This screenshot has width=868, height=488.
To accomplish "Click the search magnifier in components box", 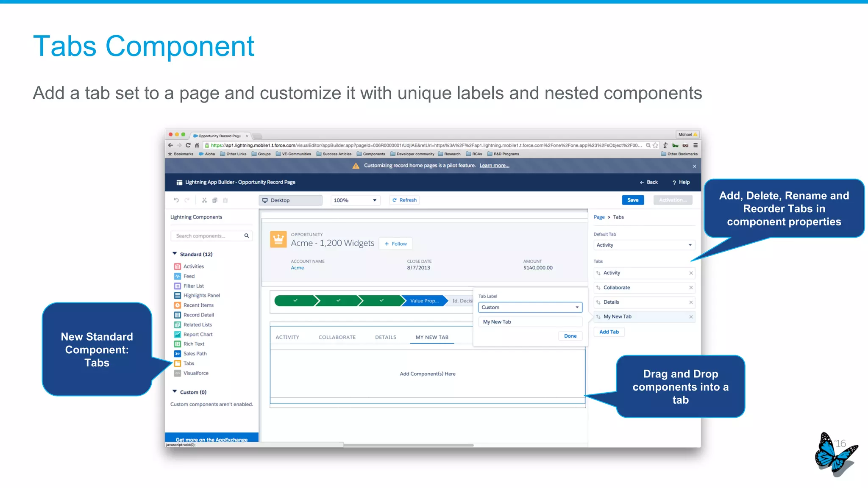I will pyautogui.click(x=247, y=236).
